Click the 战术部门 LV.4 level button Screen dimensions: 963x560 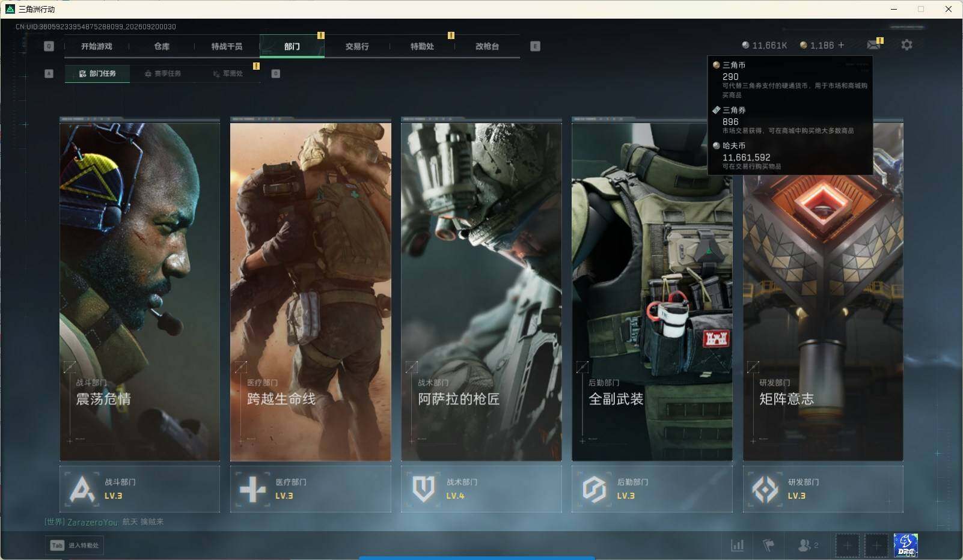tap(481, 489)
